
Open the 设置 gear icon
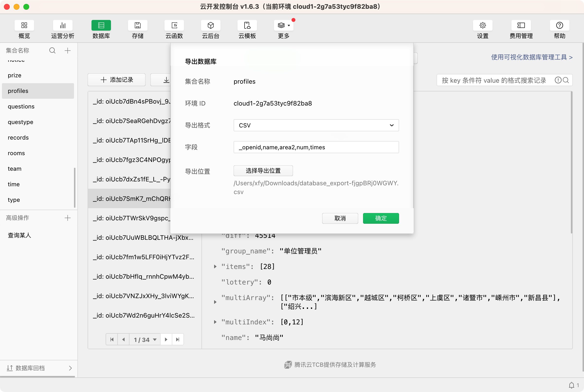(483, 26)
